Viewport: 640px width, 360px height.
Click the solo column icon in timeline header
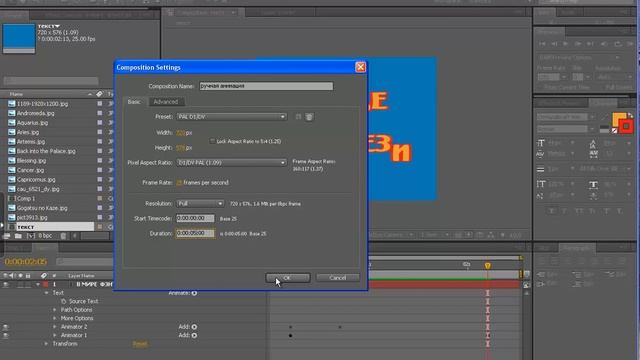(20, 276)
